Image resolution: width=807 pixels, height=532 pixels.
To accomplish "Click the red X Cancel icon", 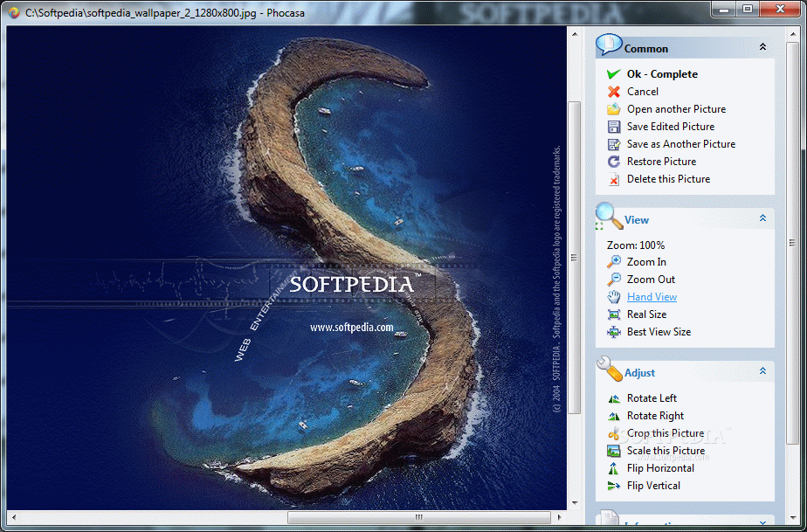I will (613, 92).
